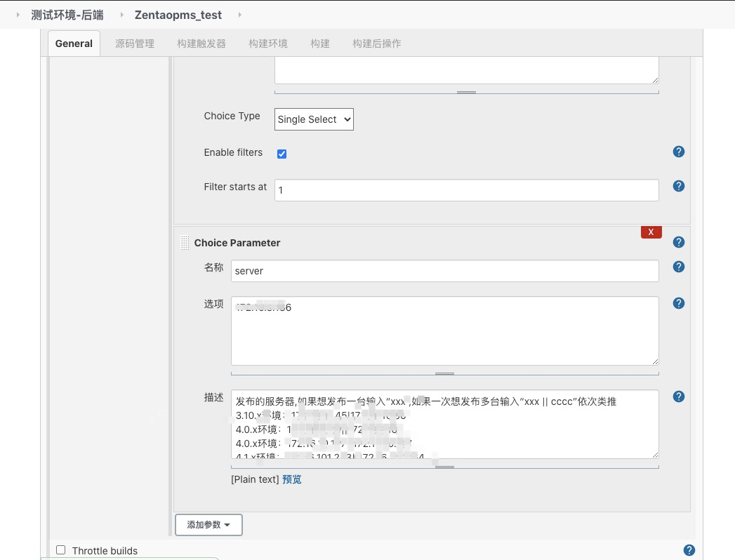Click the [Plain text] label
The width and height of the screenshot is (735, 560).
[x=255, y=479]
